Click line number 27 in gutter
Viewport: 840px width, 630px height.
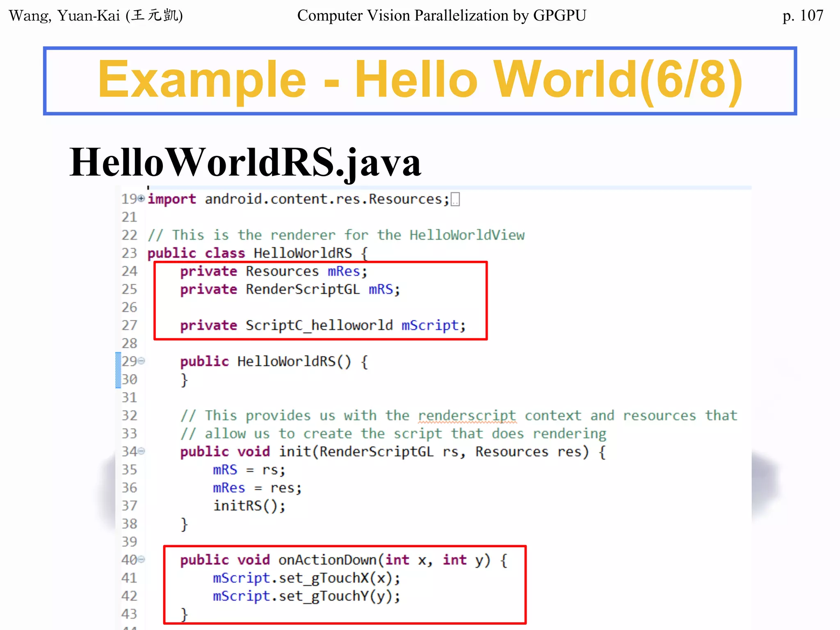pos(129,325)
